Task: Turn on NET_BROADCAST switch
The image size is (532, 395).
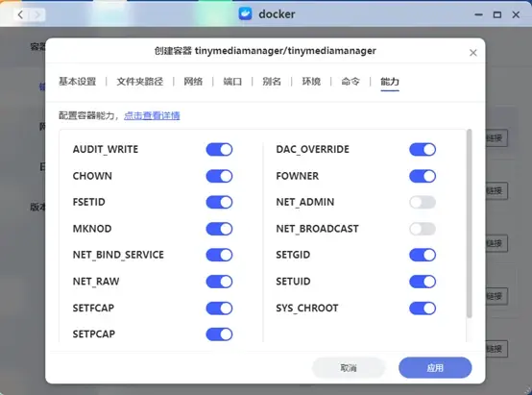Action: click(423, 229)
